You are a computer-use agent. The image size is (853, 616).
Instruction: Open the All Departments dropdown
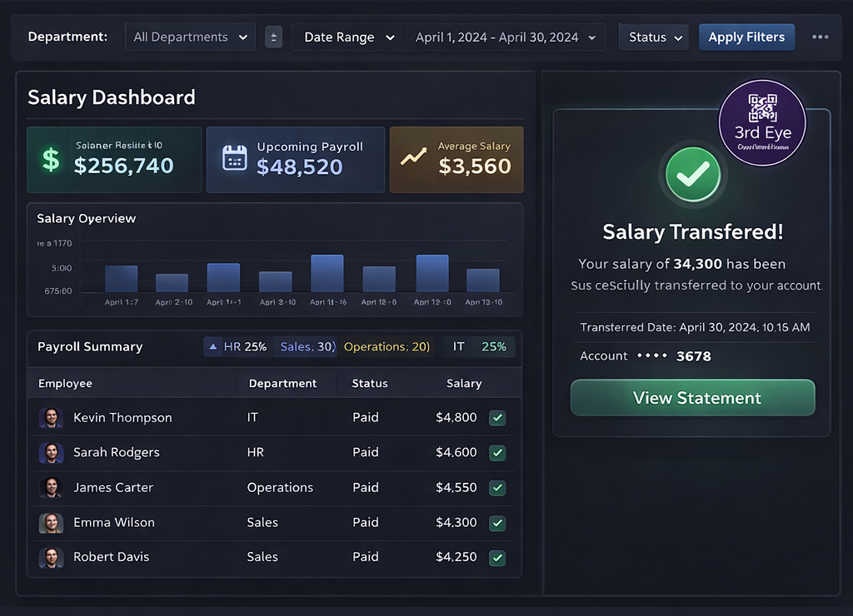[191, 37]
